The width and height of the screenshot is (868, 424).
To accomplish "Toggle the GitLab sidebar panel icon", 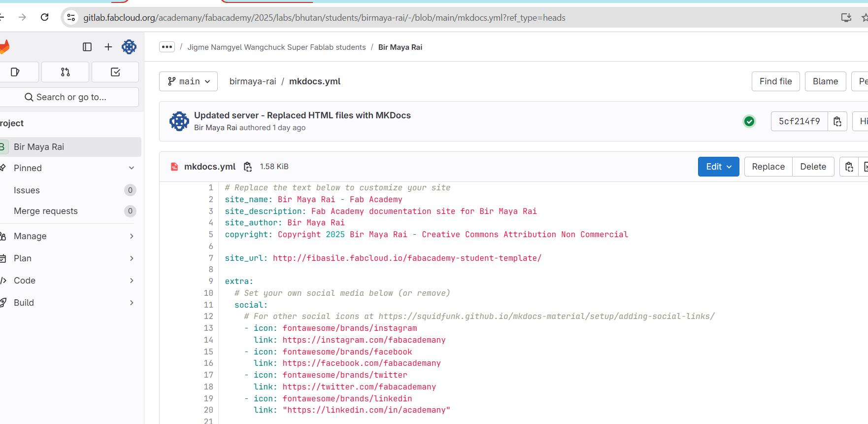I will [87, 47].
